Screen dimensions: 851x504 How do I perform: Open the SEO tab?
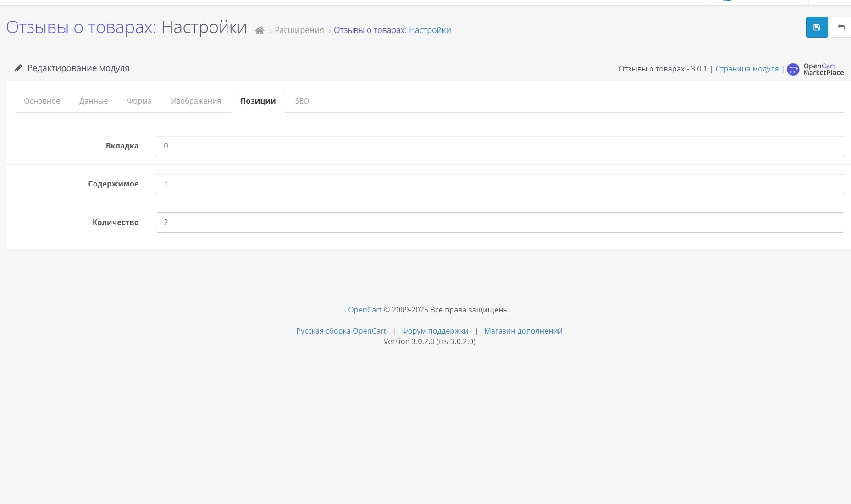point(302,101)
